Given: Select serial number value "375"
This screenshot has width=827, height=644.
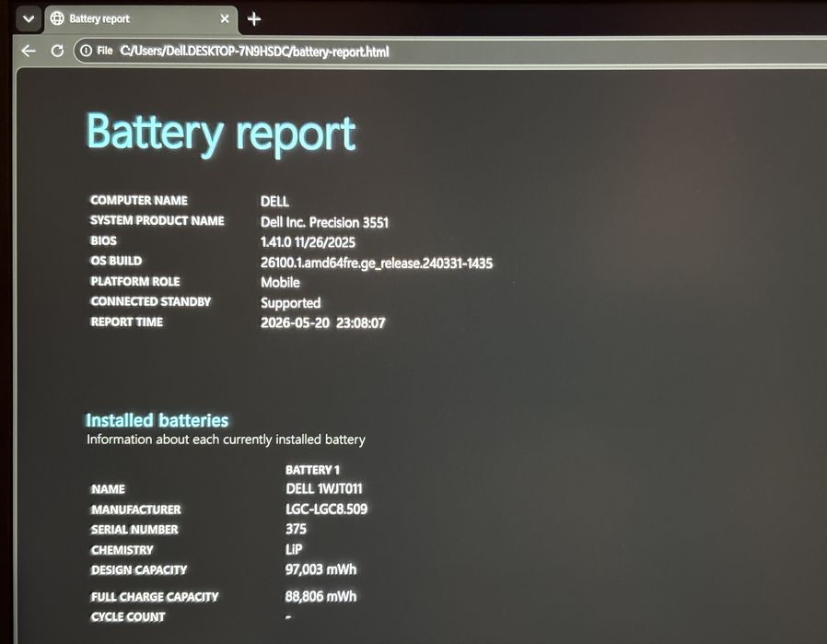Looking at the screenshot, I should point(296,529).
